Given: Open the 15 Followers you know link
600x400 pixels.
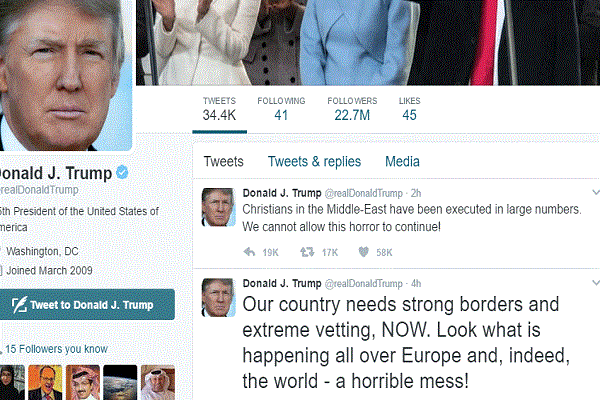Looking at the screenshot, I should pos(56,349).
